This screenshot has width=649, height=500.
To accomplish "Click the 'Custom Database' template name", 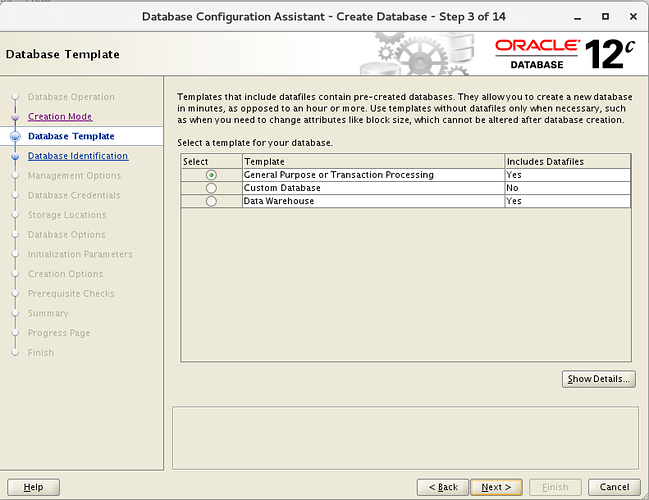I will [282, 188].
